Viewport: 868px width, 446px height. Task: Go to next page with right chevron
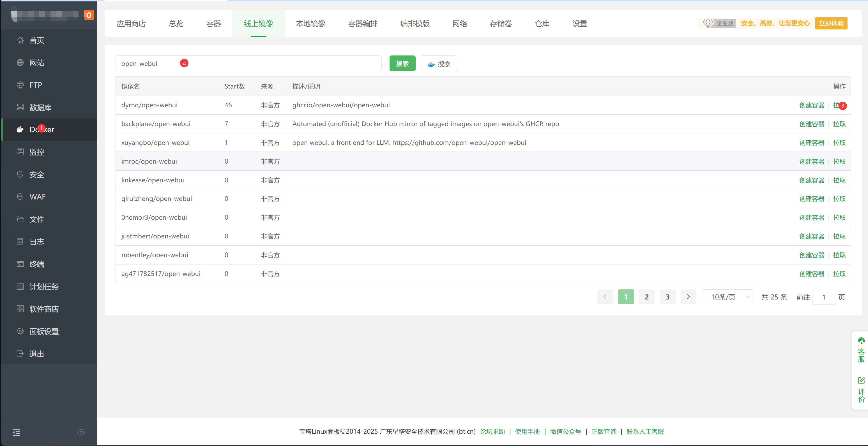coord(688,297)
